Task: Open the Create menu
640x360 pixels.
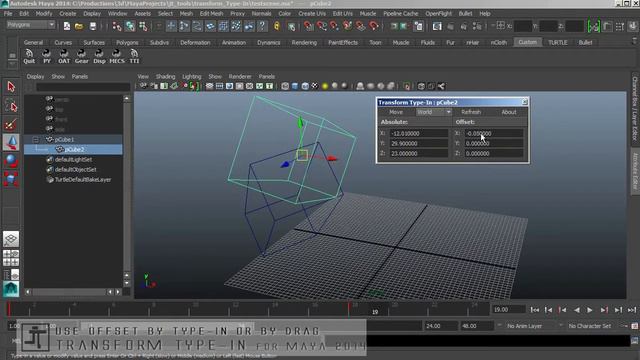Action: (x=67, y=13)
